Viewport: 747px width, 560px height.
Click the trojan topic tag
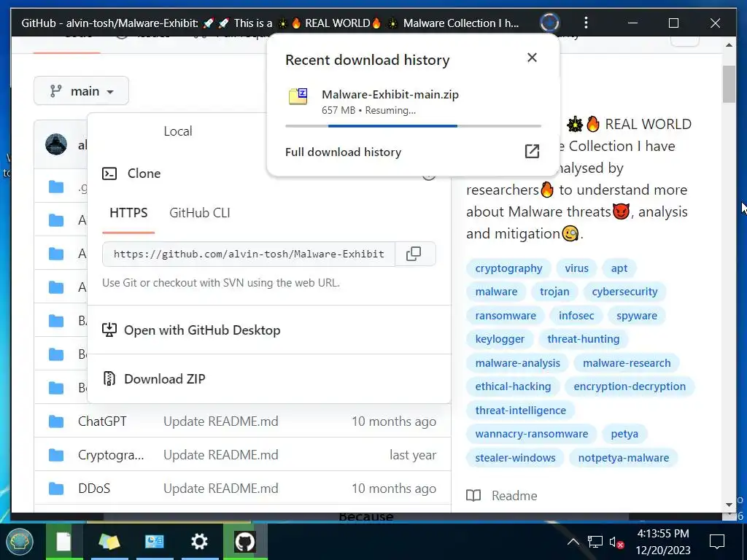tap(554, 292)
